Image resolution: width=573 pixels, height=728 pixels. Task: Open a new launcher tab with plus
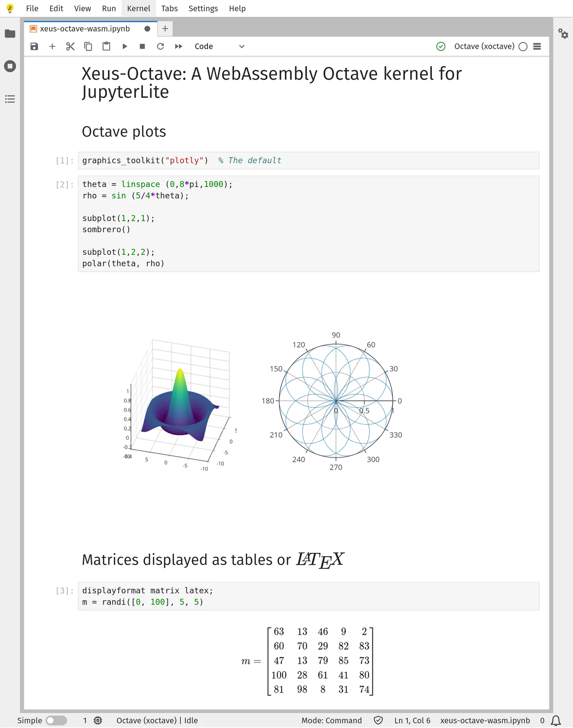(165, 29)
